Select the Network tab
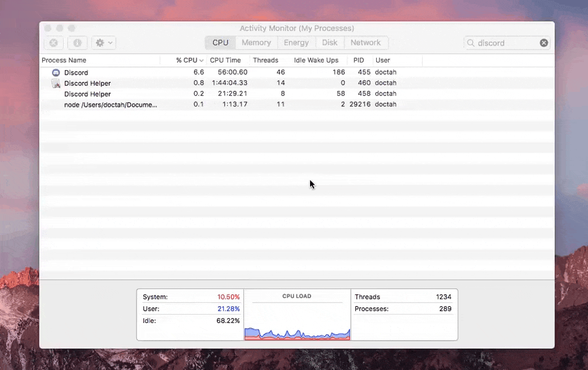588x370 pixels. (366, 43)
